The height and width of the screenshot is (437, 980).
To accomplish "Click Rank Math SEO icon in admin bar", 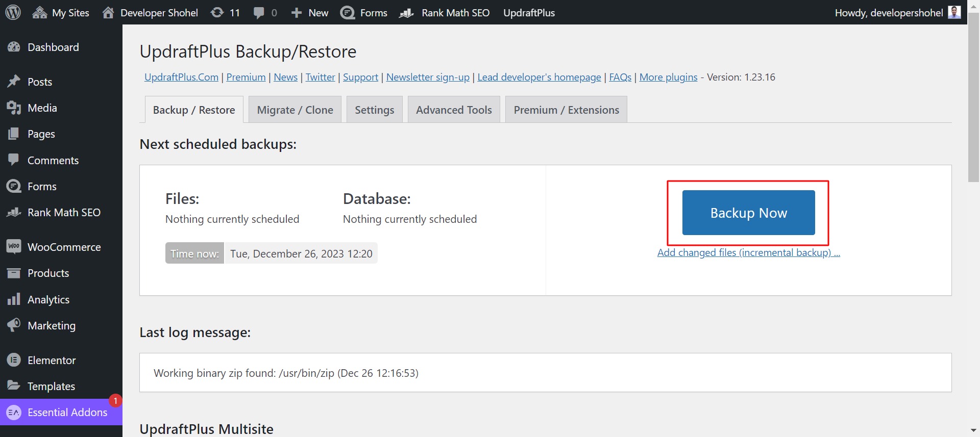I will 406,13.
